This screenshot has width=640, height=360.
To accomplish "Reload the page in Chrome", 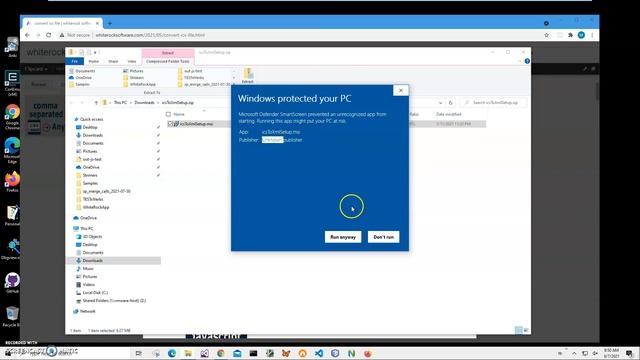I will point(49,35).
